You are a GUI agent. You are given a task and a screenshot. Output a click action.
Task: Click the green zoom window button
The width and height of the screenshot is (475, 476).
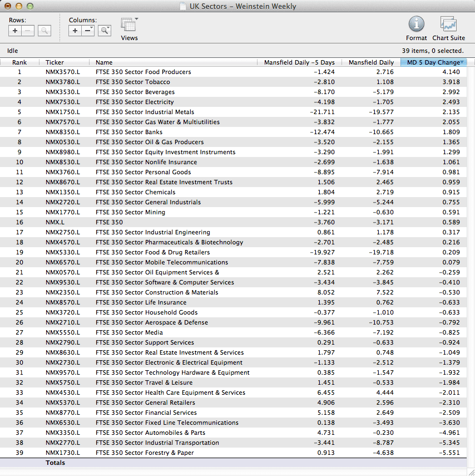coord(30,6)
